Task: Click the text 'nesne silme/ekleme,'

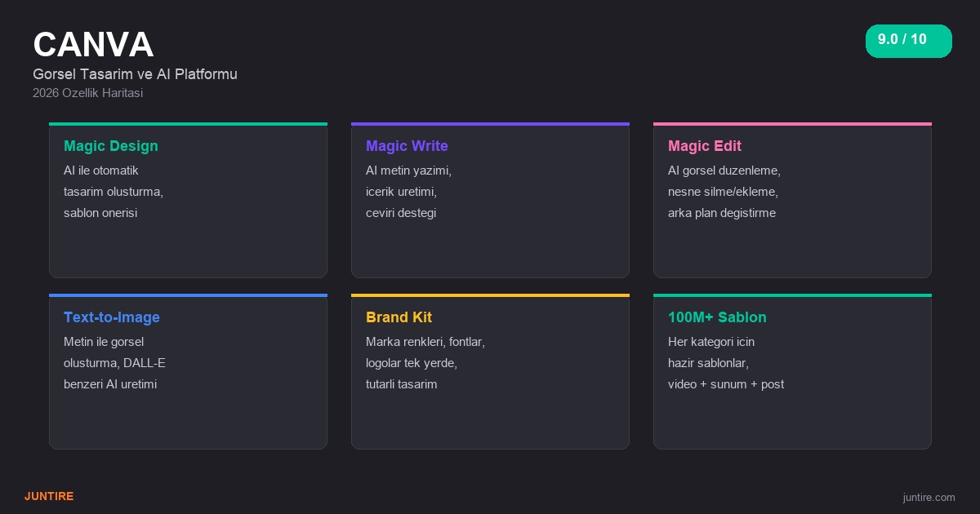Action: point(723,192)
